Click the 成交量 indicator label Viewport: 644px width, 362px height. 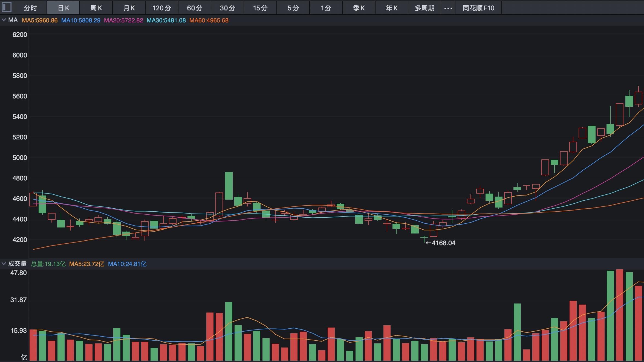click(x=17, y=264)
